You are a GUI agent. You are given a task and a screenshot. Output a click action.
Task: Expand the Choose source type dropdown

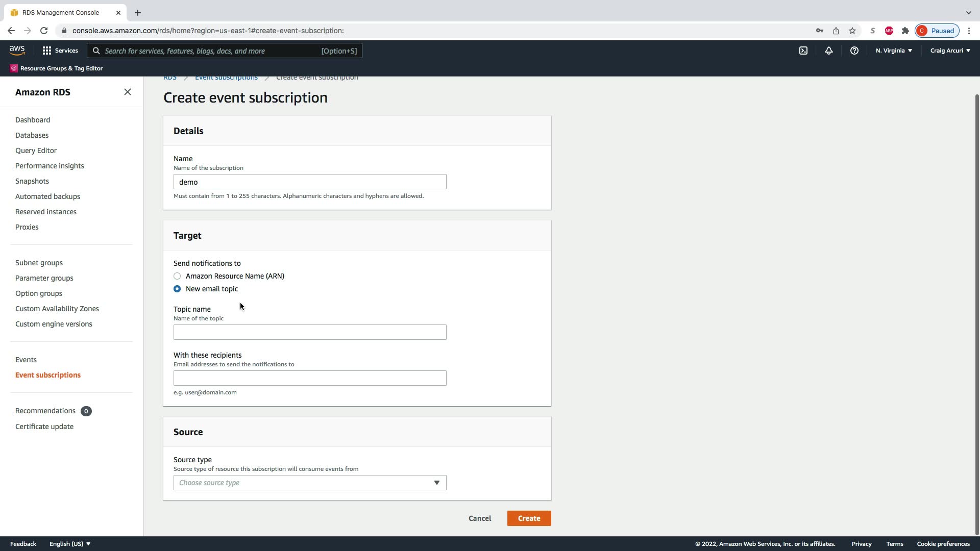pyautogui.click(x=310, y=483)
